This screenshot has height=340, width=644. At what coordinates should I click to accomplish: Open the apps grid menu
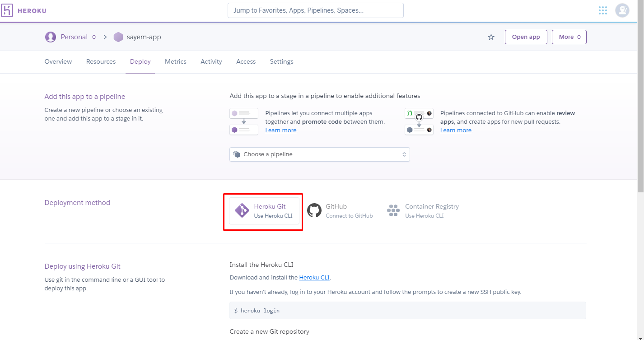[x=602, y=10]
